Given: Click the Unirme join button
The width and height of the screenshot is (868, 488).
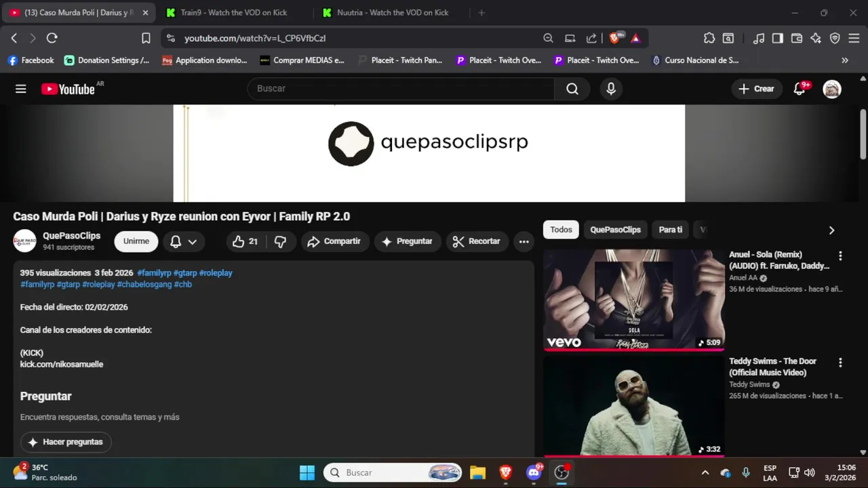Looking at the screenshot, I should coord(136,241).
